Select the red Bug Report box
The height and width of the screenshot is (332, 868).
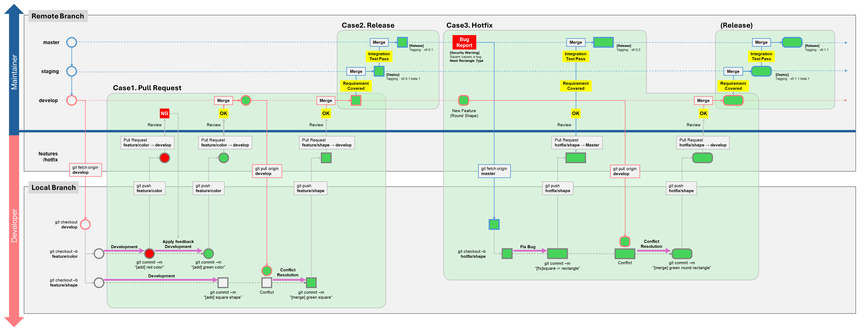tap(464, 42)
